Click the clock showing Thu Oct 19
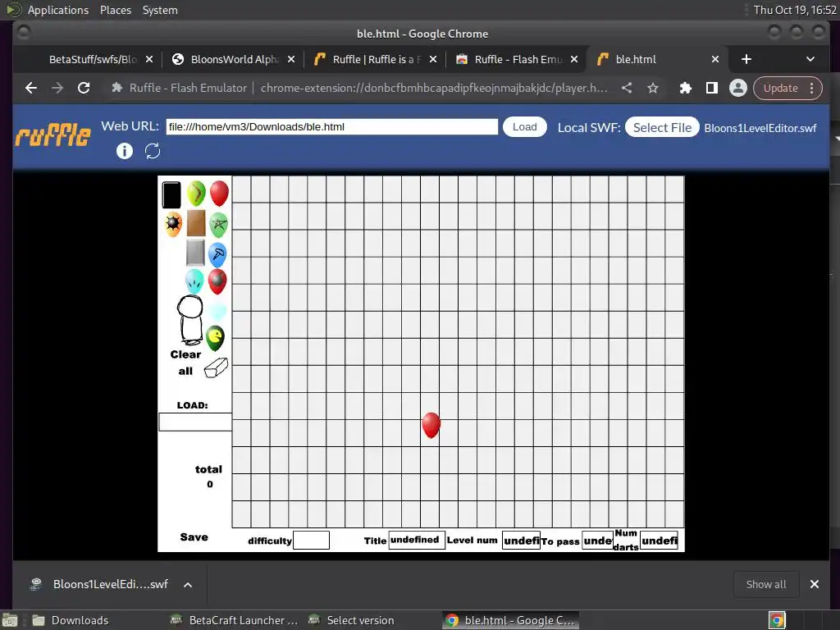The width and height of the screenshot is (840, 630). pos(794,10)
